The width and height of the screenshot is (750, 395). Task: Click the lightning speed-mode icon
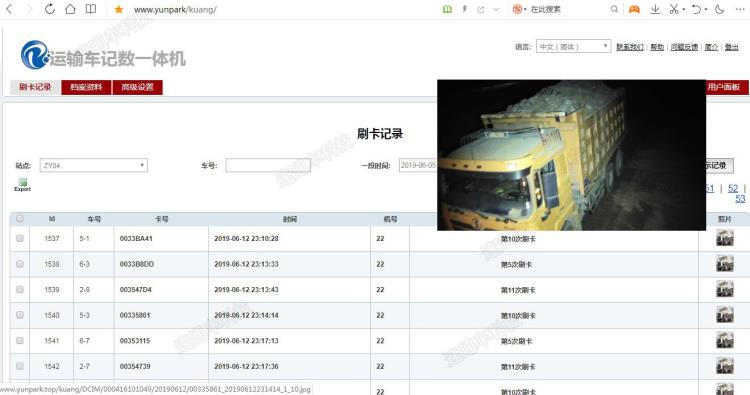464,9
